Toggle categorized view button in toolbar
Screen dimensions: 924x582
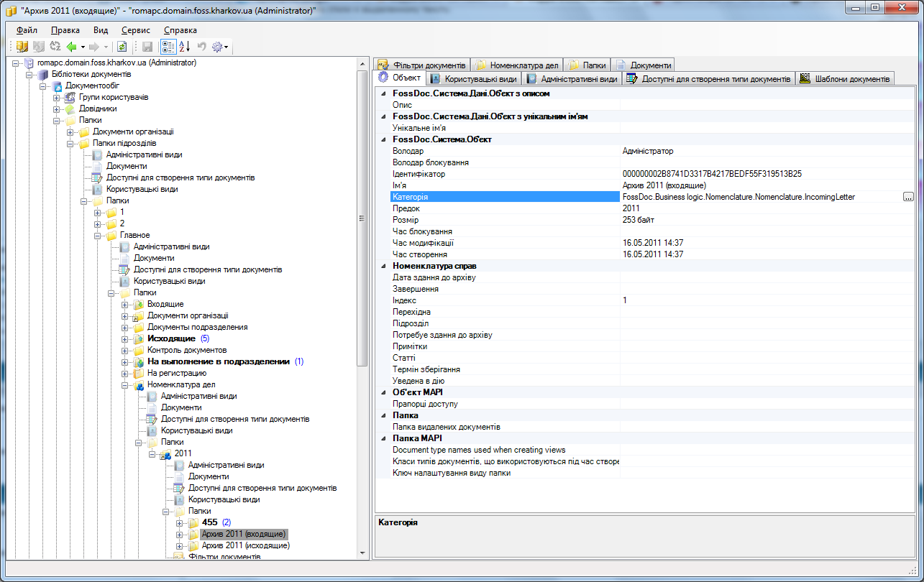point(168,47)
